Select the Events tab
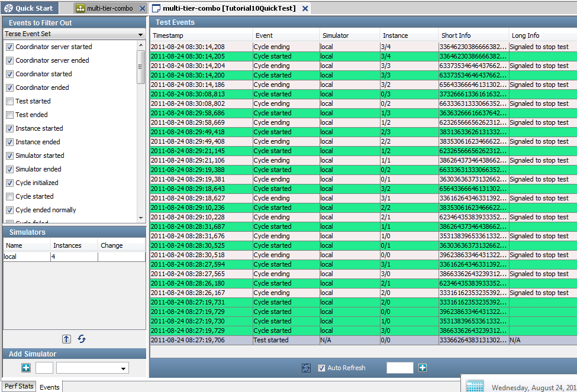577x392 pixels. tap(49, 387)
